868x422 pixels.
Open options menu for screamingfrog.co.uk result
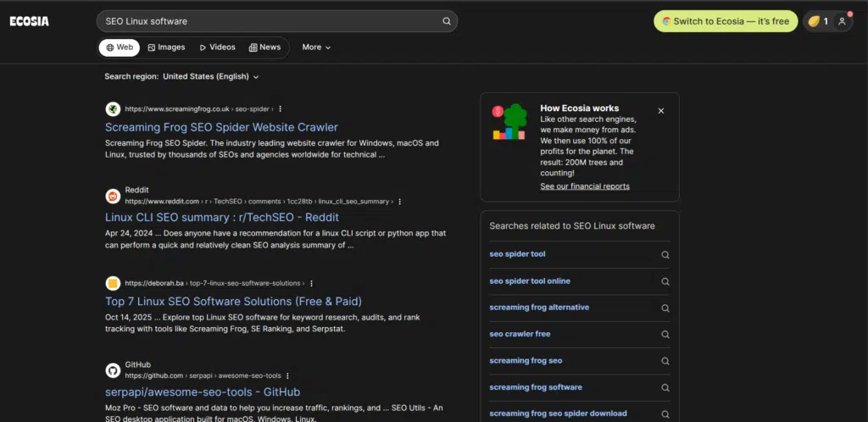pyautogui.click(x=280, y=109)
